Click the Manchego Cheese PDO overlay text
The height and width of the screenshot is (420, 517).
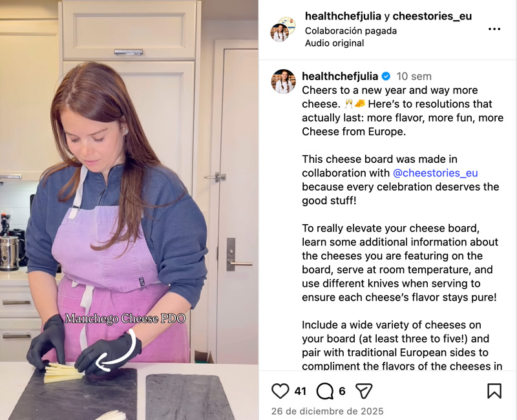point(125,318)
